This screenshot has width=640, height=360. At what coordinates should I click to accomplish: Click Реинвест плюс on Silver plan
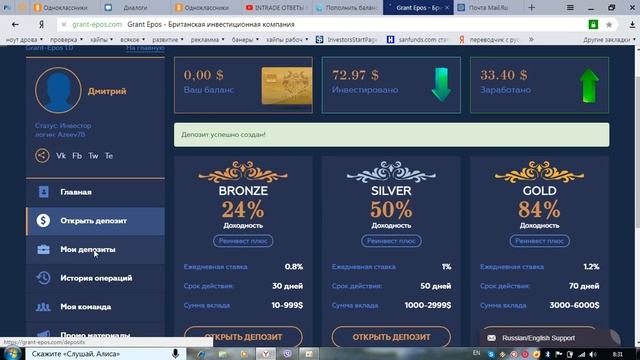click(391, 241)
